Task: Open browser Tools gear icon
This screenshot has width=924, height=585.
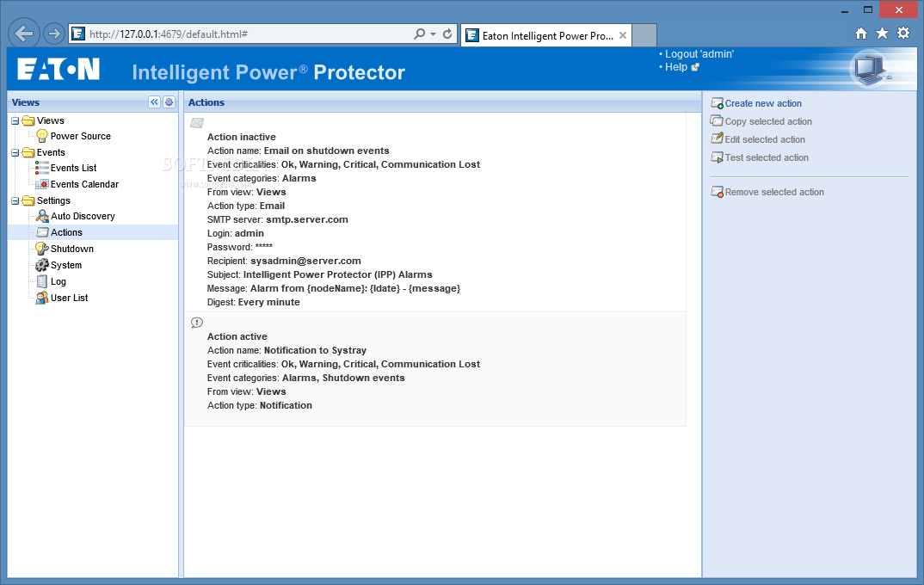Action: 903,33
